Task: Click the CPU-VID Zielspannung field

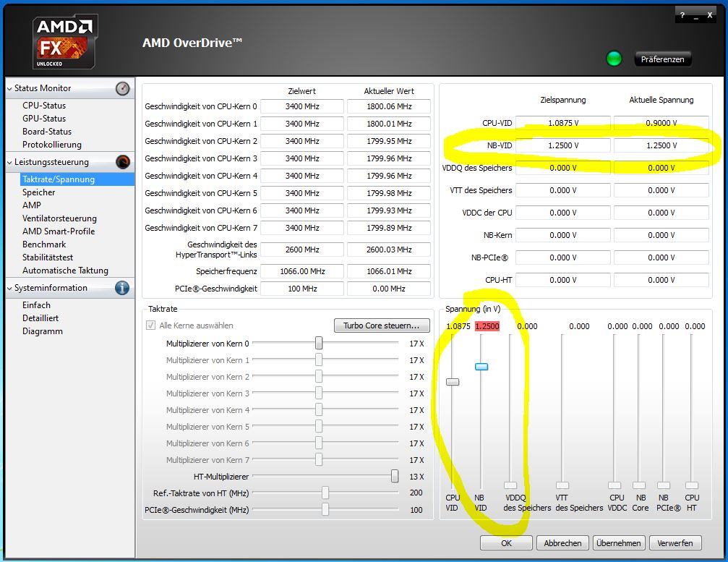Action: click(x=563, y=123)
